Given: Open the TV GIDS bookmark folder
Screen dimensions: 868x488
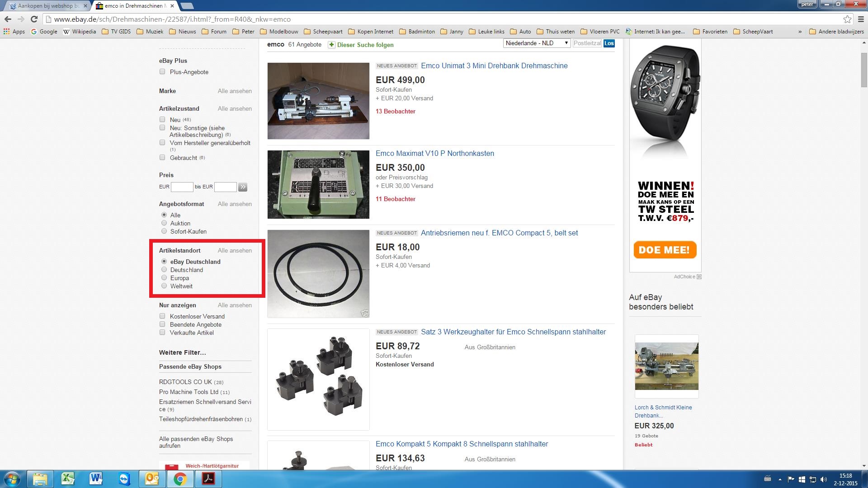Looking at the screenshot, I should pos(116,32).
